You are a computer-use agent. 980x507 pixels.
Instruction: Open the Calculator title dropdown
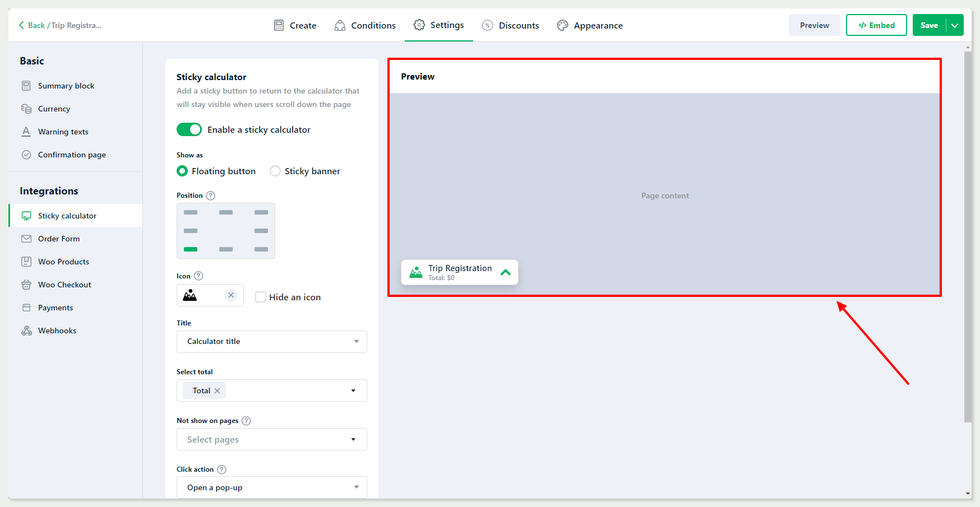coord(271,342)
